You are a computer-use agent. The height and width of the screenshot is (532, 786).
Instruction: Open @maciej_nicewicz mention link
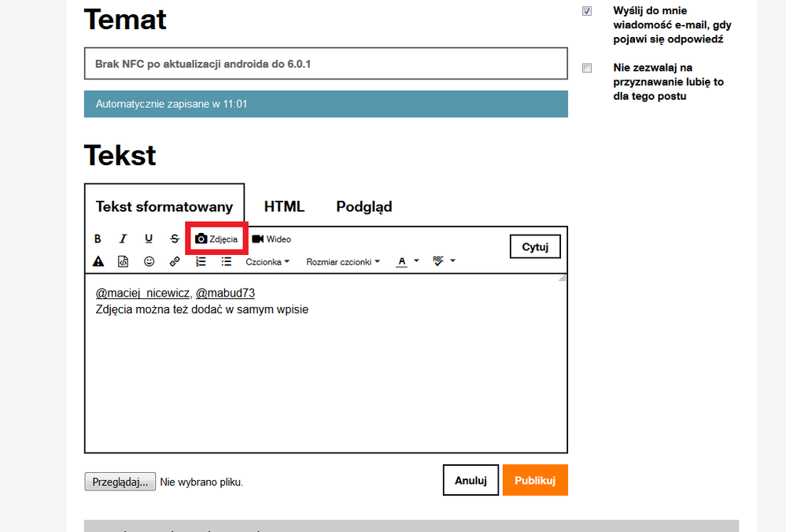click(x=143, y=293)
